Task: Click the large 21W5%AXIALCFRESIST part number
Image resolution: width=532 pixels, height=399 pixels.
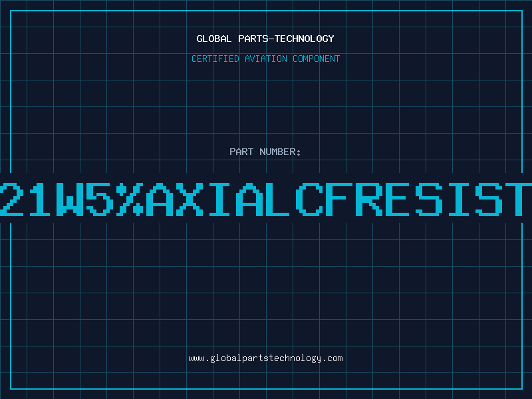Action: pyautogui.click(x=266, y=199)
